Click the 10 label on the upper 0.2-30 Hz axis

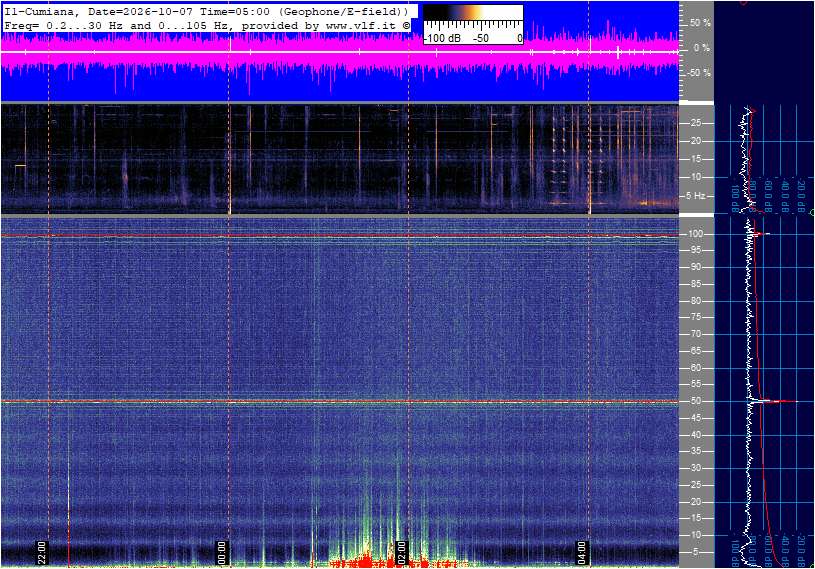tap(695, 177)
